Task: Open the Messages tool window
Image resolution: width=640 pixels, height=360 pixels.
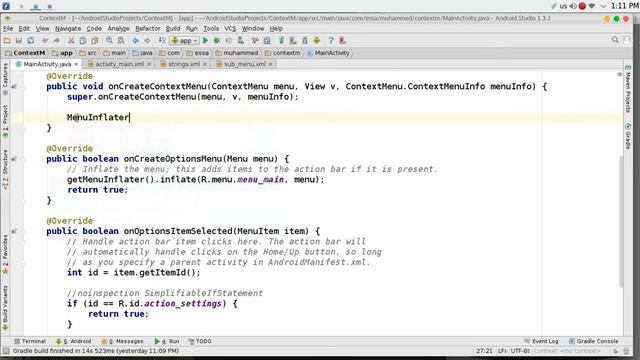Action: tap(122, 341)
